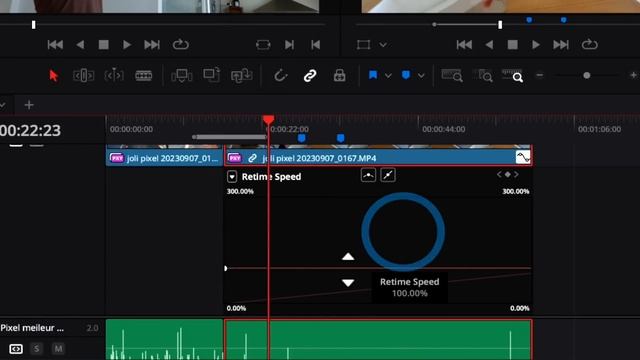Viewport: 640px width, 360px height.
Task: Open the transform overlay mode dropdown
Action: pyautogui.click(x=383, y=44)
